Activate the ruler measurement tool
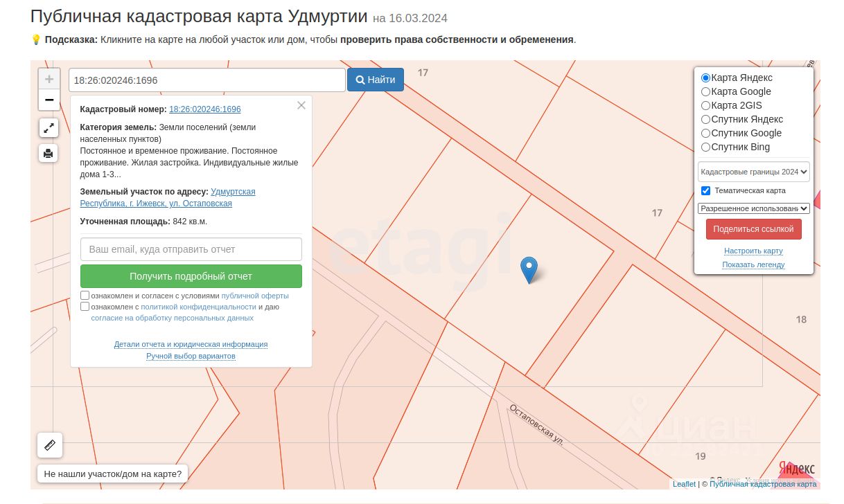 pos(50,445)
